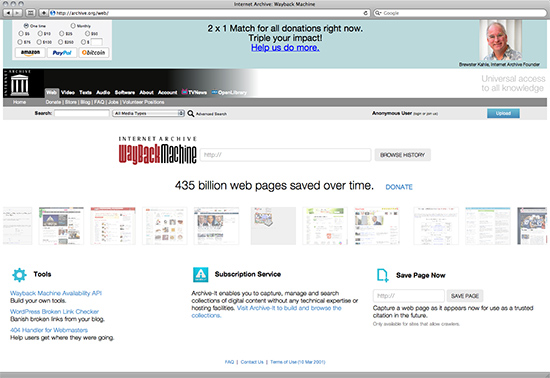Click the blue DONATE link beside page count

[x=399, y=187]
